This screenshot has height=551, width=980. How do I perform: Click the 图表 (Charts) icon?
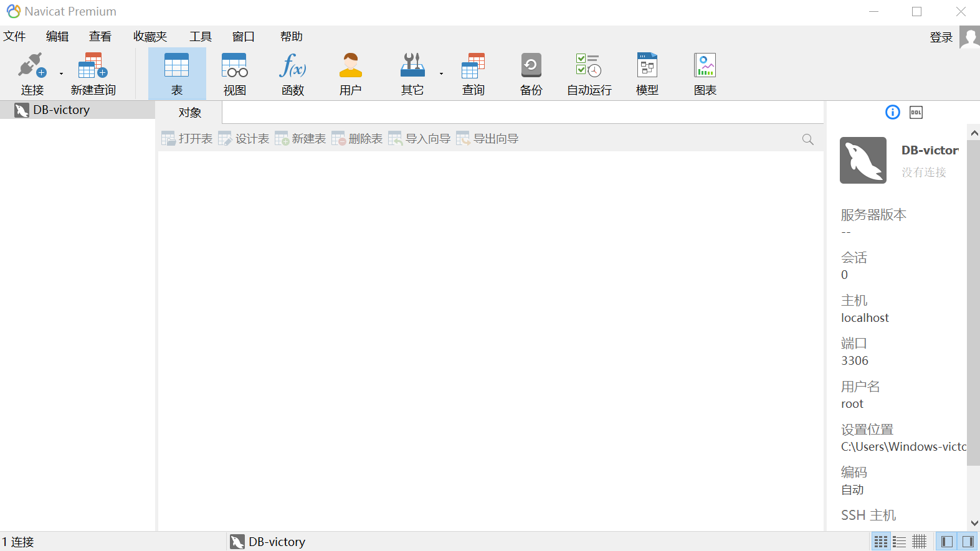point(705,74)
